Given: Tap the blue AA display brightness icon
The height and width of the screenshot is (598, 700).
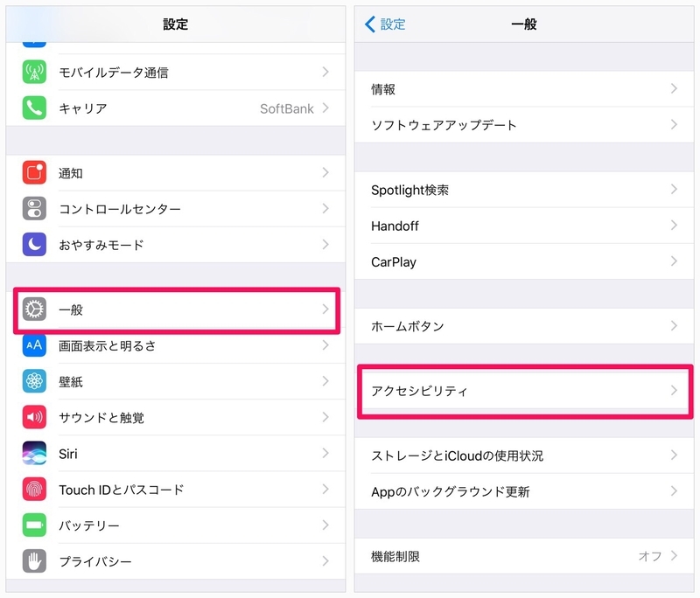Looking at the screenshot, I should click(x=34, y=345).
